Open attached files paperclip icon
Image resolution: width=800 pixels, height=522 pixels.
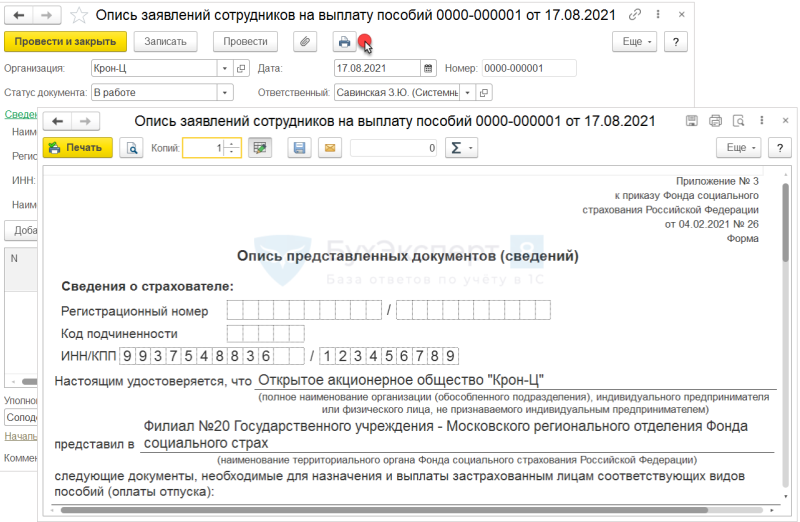[x=305, y=41]
